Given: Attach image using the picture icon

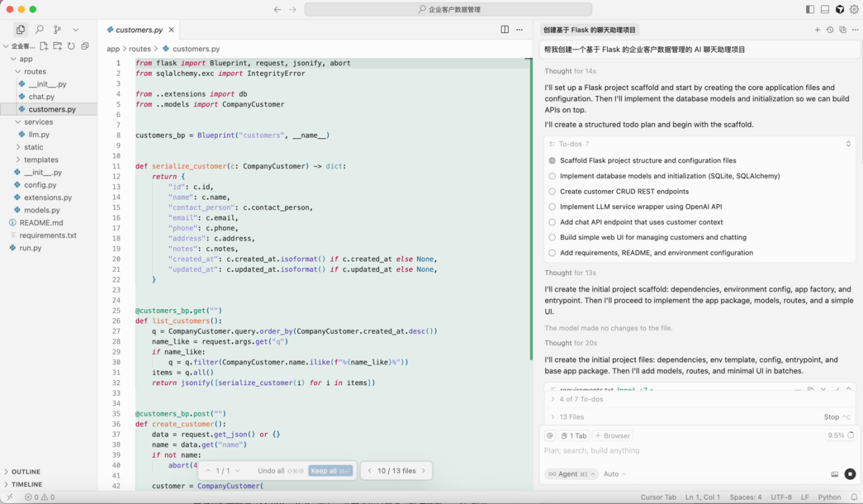Looking at the screenshot, I should [835, 474].
